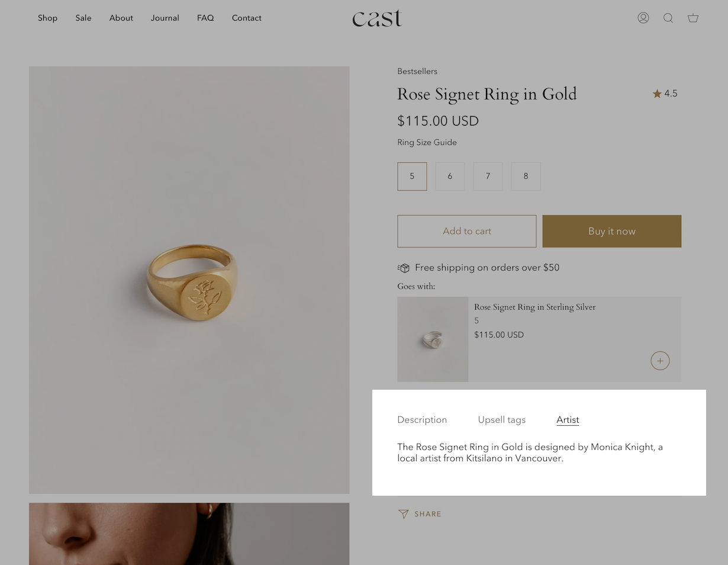728x565 pixels.
Task: Open the Sterling Silver ring thumbnail
Action: click(433, 339)
